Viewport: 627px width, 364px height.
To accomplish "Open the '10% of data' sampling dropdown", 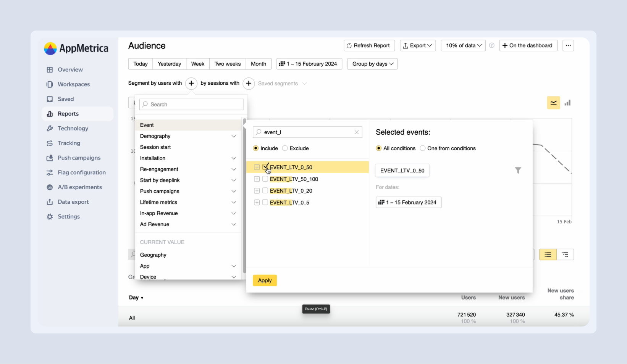I will point(463,45).
